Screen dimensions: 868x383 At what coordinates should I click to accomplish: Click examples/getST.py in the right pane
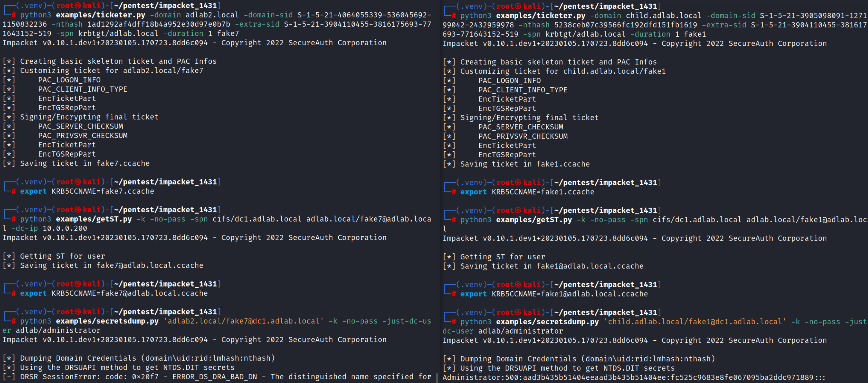[534, 220]
